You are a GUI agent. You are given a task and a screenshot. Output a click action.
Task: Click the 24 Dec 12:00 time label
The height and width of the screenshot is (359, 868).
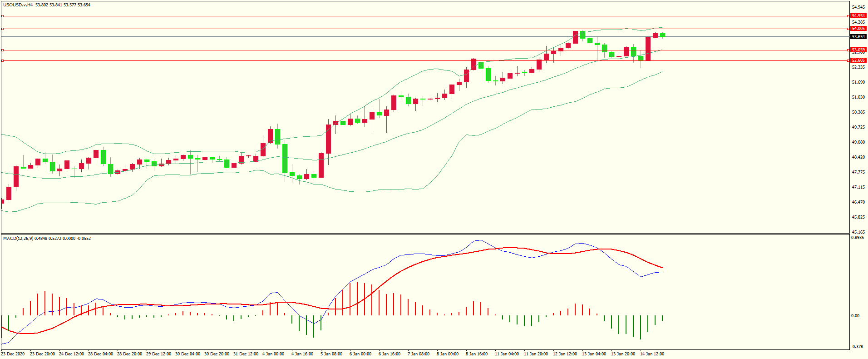coord(71,354)
